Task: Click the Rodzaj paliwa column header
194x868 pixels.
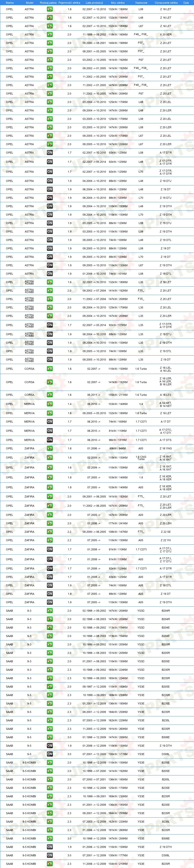Action: click(48, 3)
